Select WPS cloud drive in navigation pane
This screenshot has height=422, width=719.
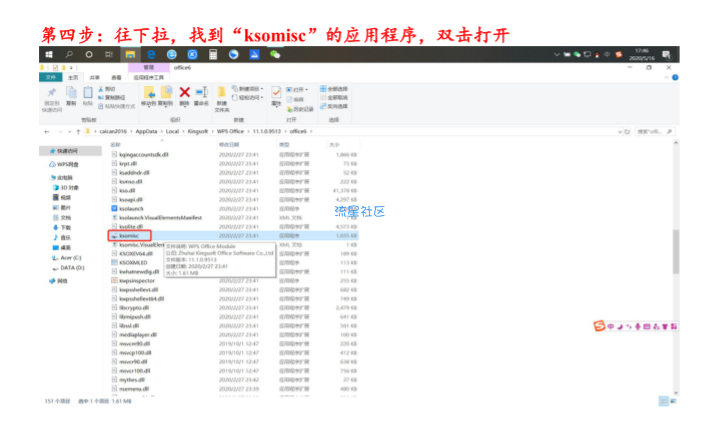64,164
